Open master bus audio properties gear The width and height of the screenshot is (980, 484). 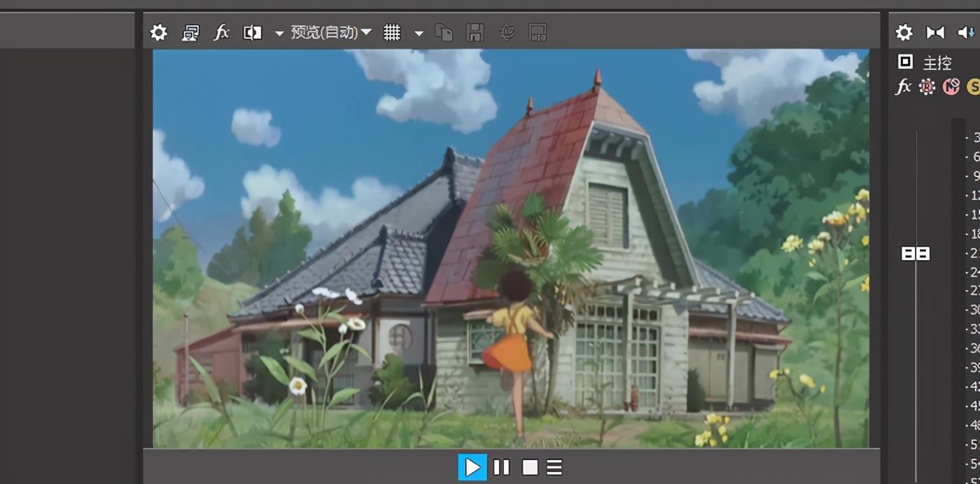[904, 32]
